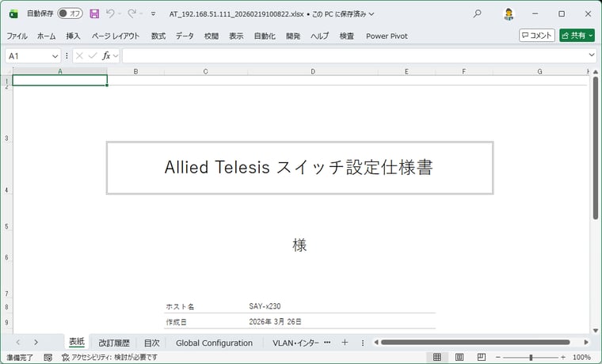The image size is (602, 364).
Task: Click the Allied Telesis スイッチ設定仕様書 title box
Action: (x=300, y=168)
